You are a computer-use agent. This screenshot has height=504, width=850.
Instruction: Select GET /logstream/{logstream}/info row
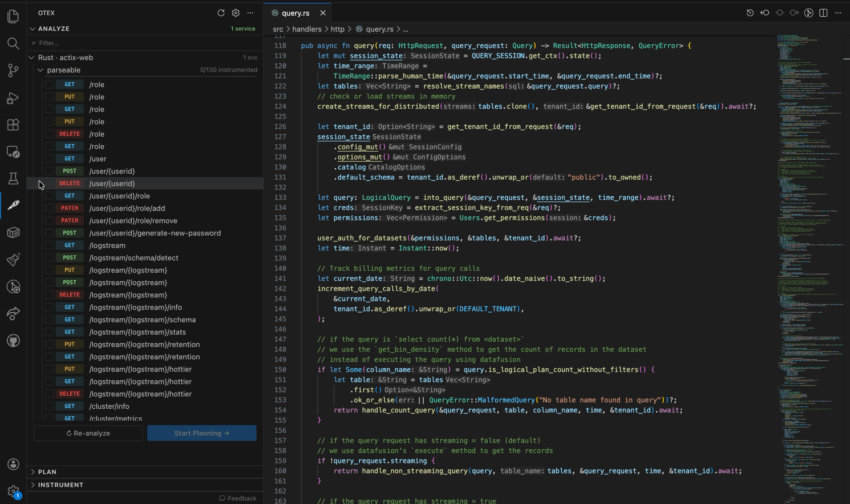145,307
